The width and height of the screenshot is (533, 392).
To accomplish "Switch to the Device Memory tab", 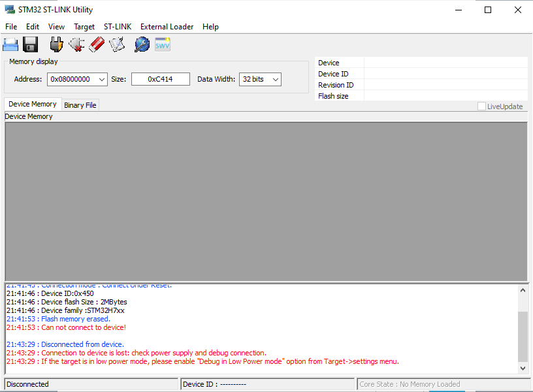I will 33,104.
